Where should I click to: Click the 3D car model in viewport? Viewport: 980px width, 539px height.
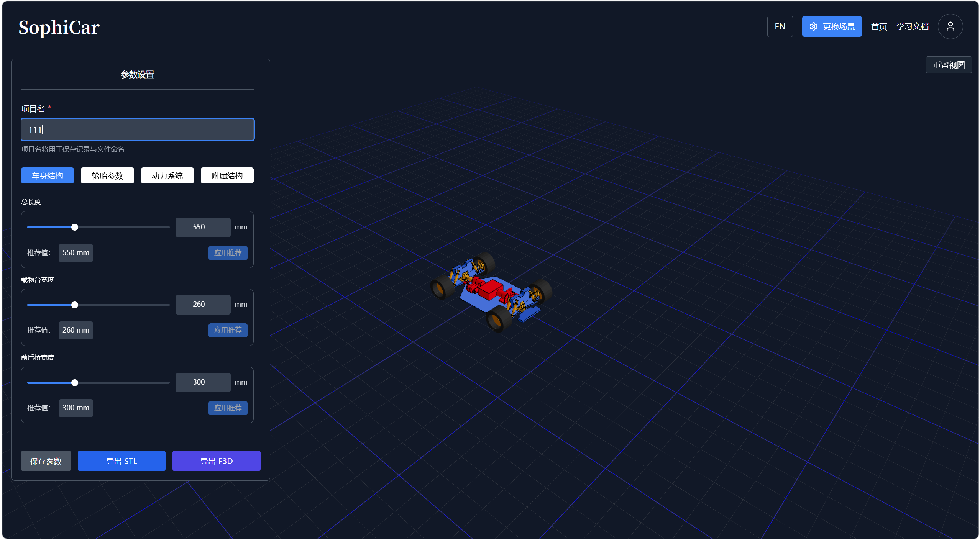tap(491, 292)
